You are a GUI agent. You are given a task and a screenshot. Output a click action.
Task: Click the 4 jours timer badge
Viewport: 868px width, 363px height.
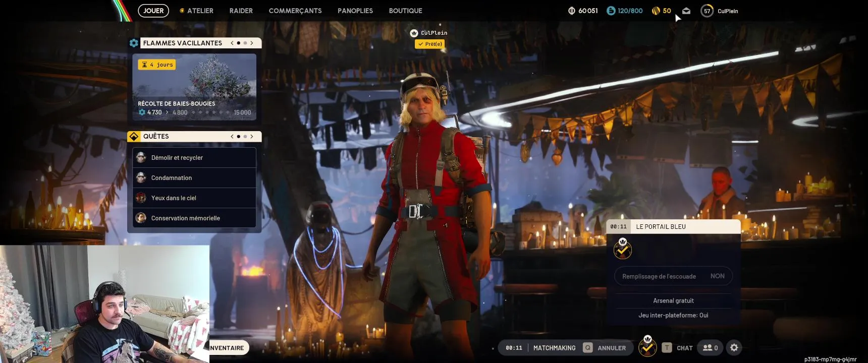pyautogui.click(x=157, y=65)
